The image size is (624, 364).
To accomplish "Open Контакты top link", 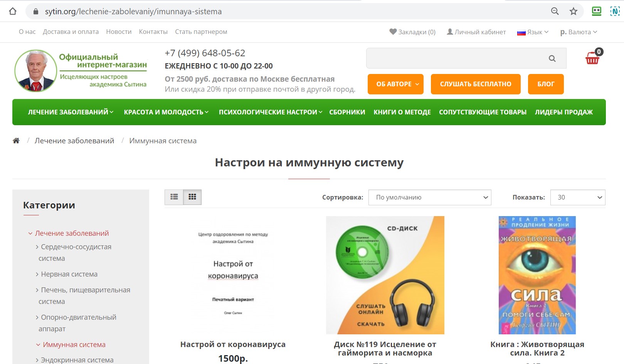I will (x=153, y=32).
